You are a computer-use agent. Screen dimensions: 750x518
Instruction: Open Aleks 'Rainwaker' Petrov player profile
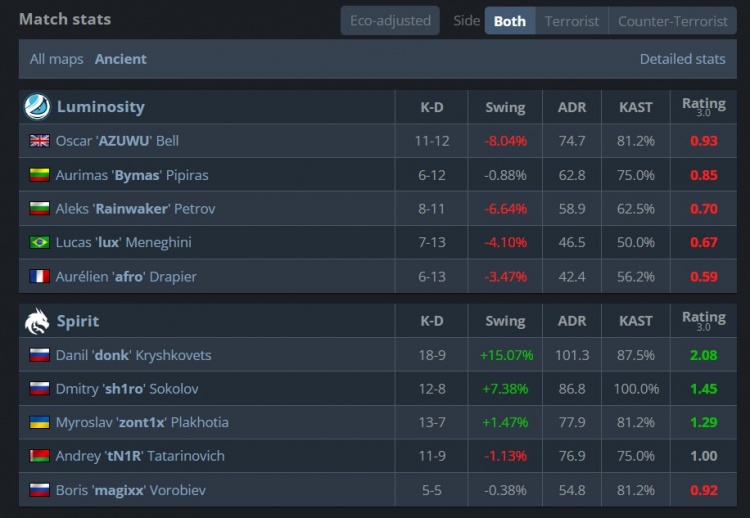click(135, 209)
